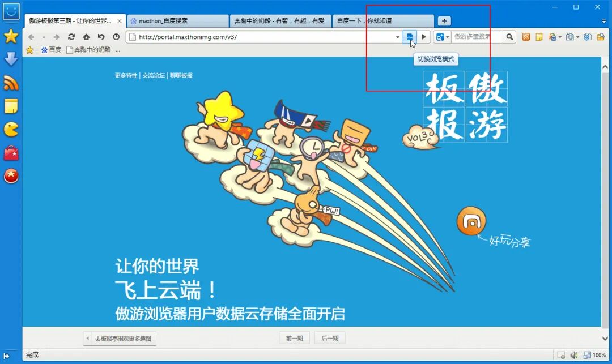This screenshot has width=612, height=364.
Task: Open the red shopping bag in the sidebar
Action: 11,153
